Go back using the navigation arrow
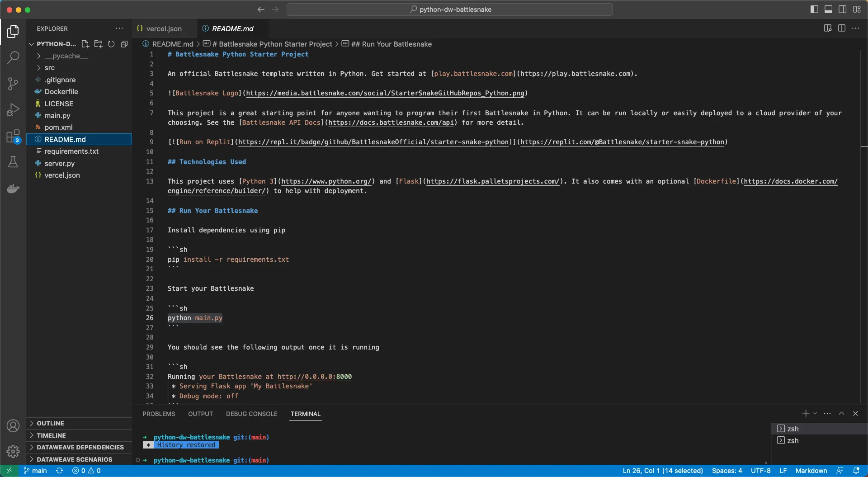The width and height of the screenshot is (868, 477). pyautogui.click(x=261, y=9)
